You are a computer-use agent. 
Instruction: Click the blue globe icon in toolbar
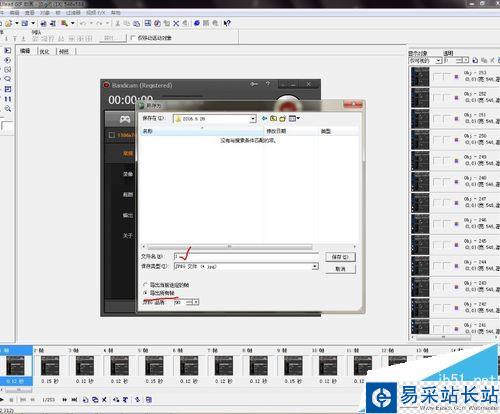[x=197, y=23]
